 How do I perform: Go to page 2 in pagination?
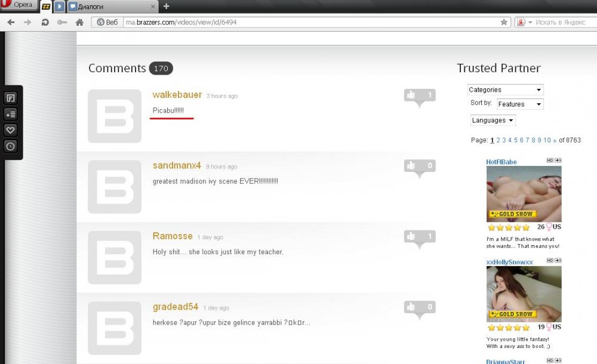[x=498, y=140]
